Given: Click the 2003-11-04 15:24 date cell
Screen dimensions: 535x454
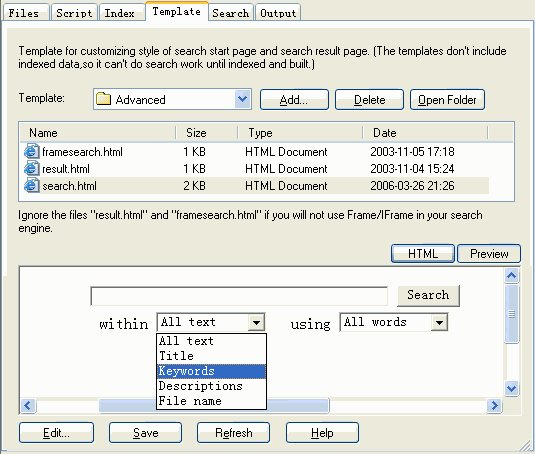Looking at the screenshot, I should tap(412, 169).
